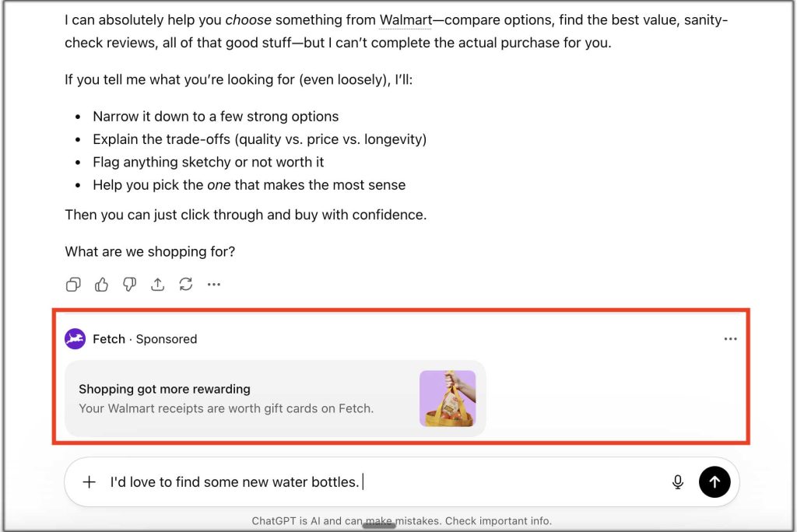Screen dimensions: 797x532
Task: Click inside the message text field
Action: click(x=386, y=481)
